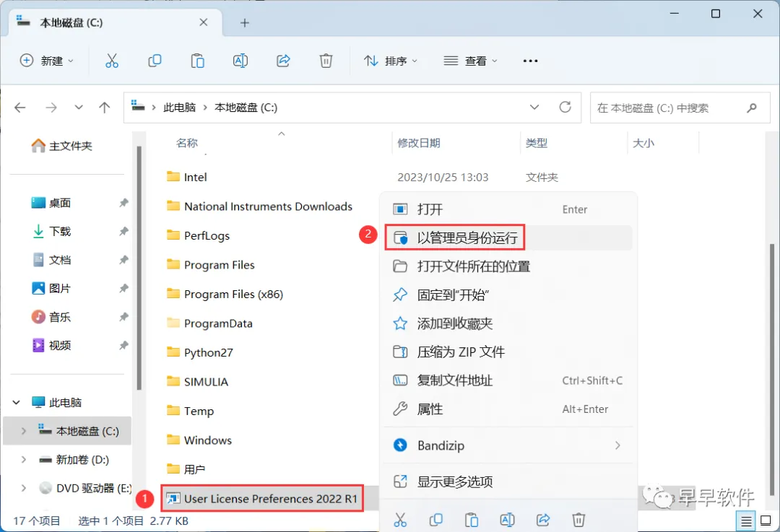The width and height of the screenshot is (780, 532).
Task: Collapse the 此电脑 tree node
Action: point(17,402)
